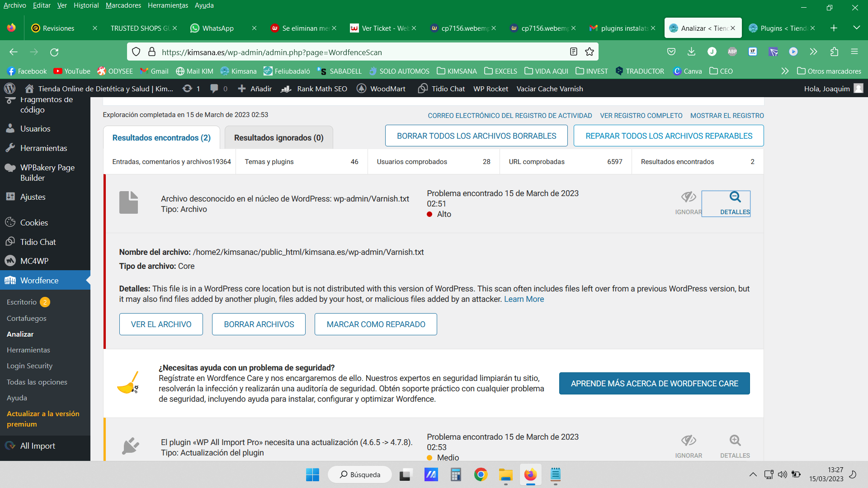Viewport: 868px width, 488px height.
Task: Open Windows Start button on the taskbar
Action: coord(312,474)
